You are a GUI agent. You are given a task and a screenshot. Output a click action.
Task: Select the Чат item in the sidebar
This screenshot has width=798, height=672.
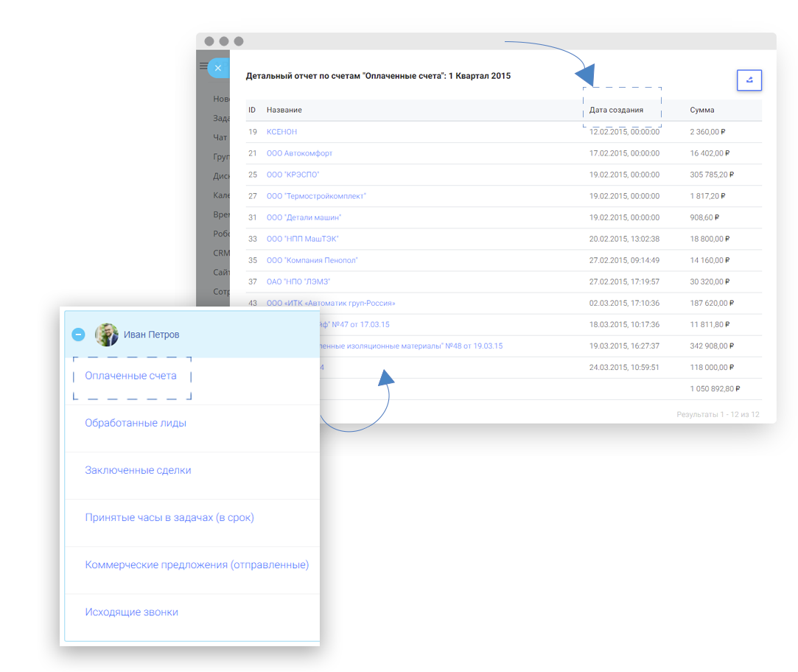[220, 138]
